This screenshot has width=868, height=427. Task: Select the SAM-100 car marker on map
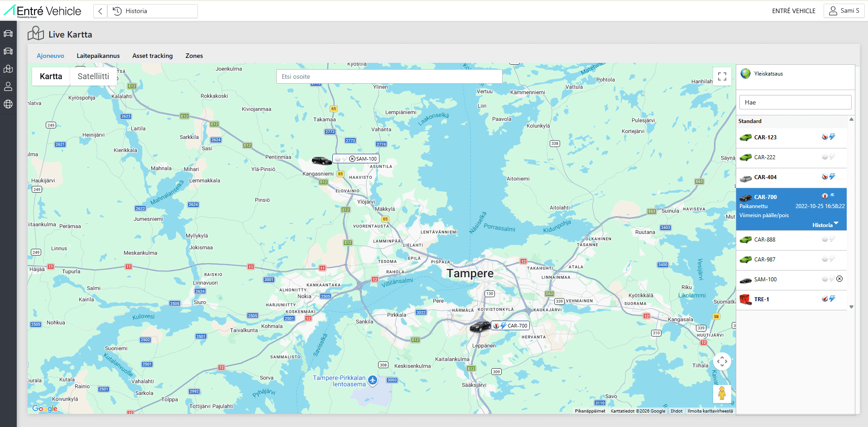pyautogui.click(x=321, y=161)
